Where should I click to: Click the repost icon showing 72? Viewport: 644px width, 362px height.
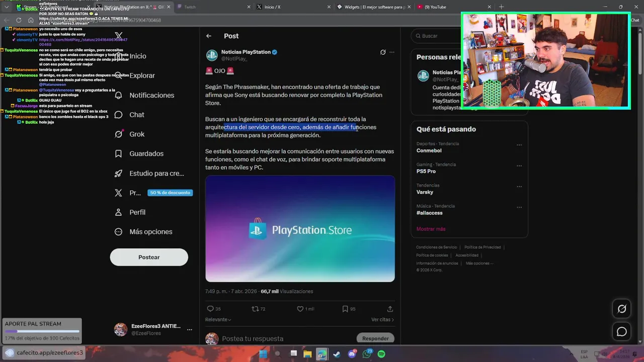coord(255,309)
